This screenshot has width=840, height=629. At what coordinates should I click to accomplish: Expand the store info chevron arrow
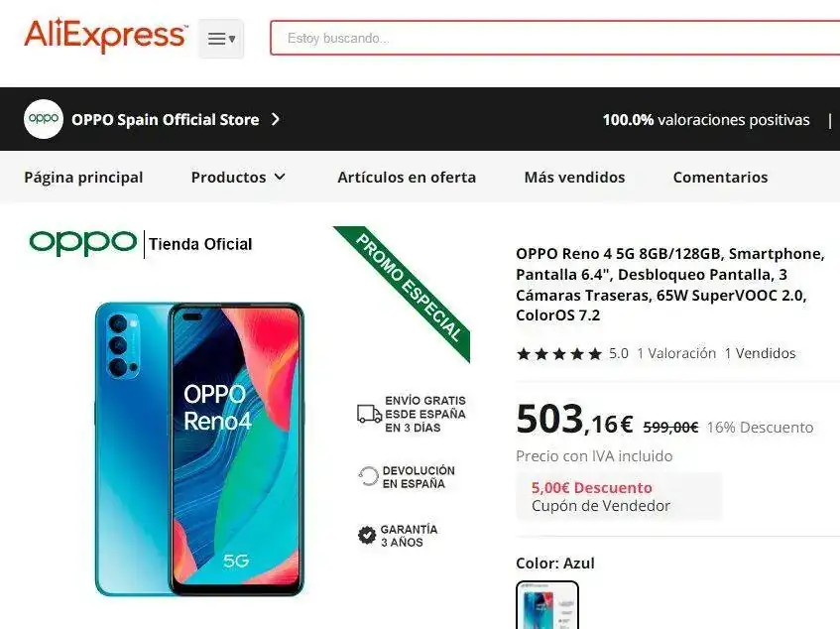[x=276, y=119]
